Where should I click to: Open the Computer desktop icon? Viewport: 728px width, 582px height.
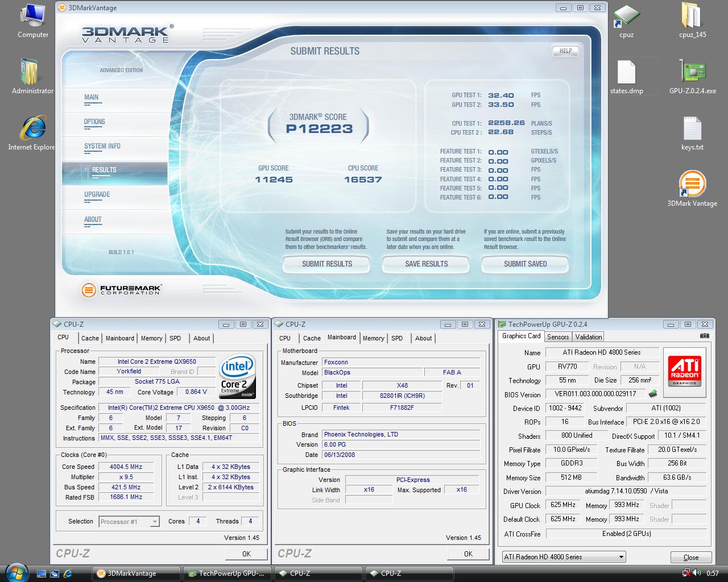pyautogui.click(x=33, y=20)
